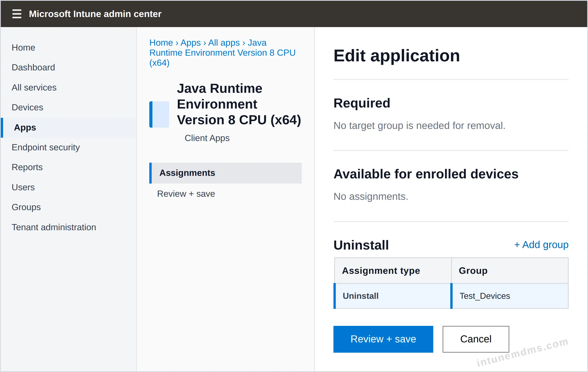Open All services in sidebar
The width and height of the screenshot is (588, 372).
[x=34, y=87]
